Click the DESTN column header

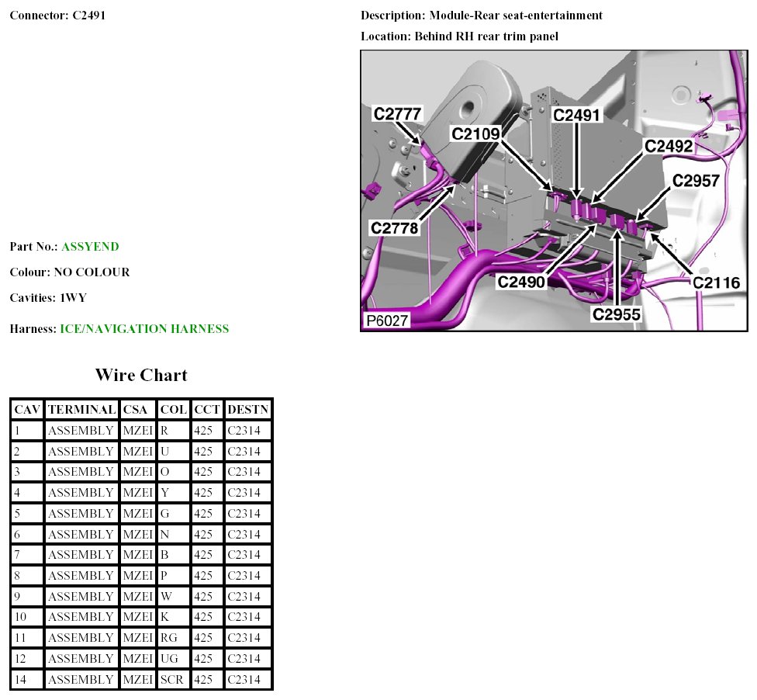click(247, 410)
